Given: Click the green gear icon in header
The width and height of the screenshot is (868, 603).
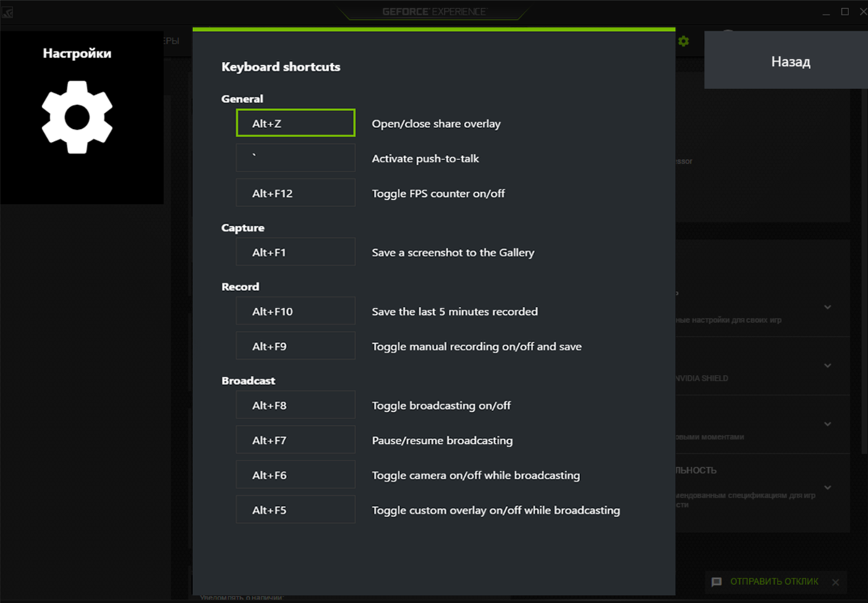Looking at the screenshot, I should [684, 41].
